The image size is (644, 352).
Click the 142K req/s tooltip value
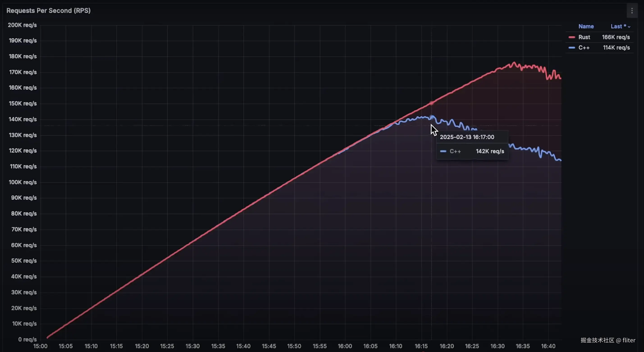(490, 151)
